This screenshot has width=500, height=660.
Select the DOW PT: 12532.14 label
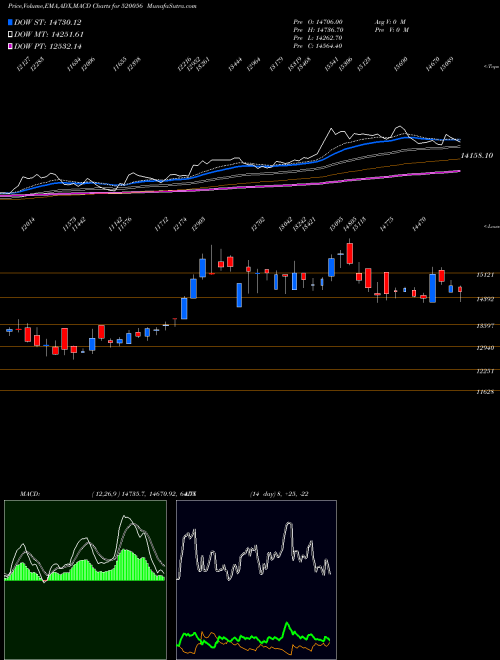point(48,46)
